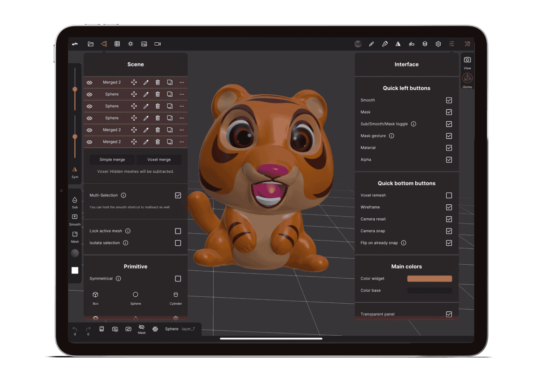Click the upper radius slider handle
Viewport: 548px width, 392px height.
75,90
